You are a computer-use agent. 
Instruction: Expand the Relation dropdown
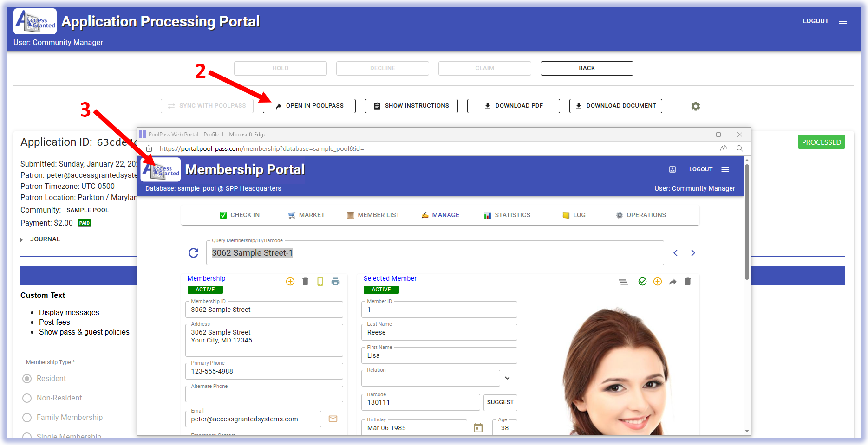[507, 378]
